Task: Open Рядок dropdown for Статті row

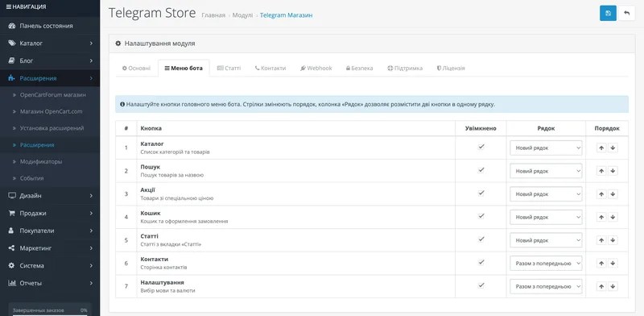Action: 546,240
